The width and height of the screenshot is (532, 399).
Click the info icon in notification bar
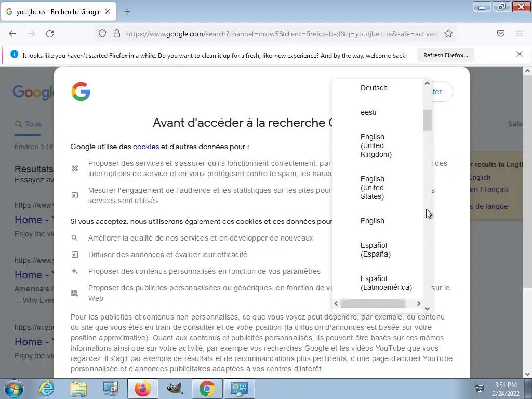tap(14, 54)
